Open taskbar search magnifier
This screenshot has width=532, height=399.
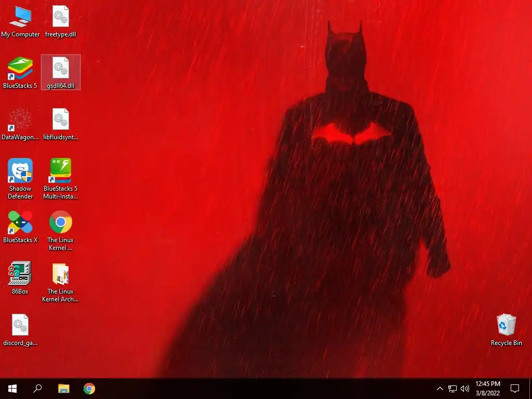[x=37, y=389]
